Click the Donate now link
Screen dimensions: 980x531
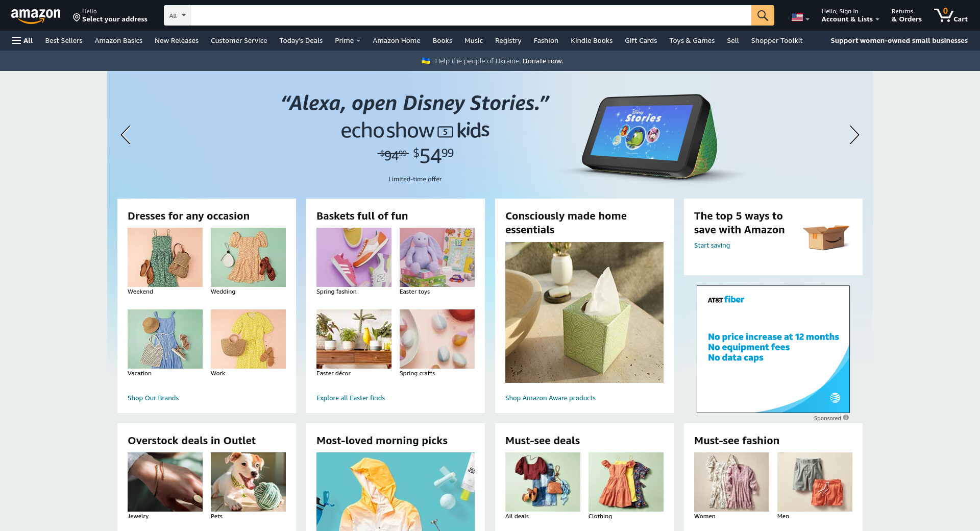[x=543, y=61]
